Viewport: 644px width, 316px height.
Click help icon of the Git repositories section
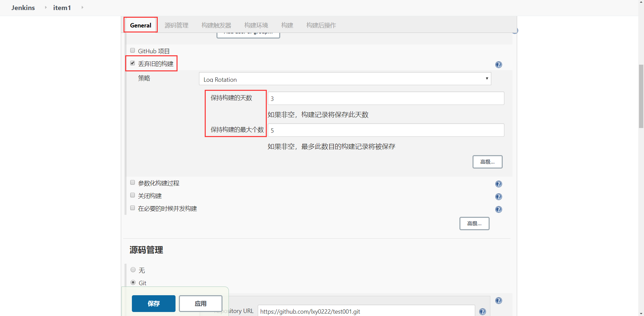(499, 301)
